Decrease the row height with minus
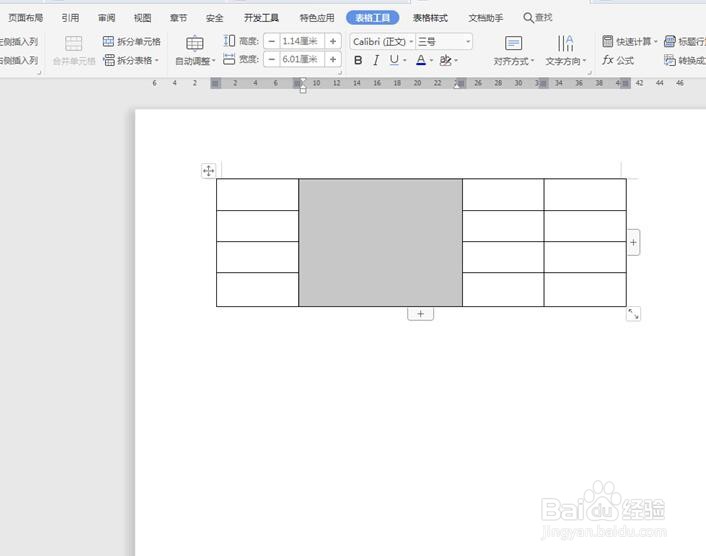The image size is (706, 556). (272, 41)
